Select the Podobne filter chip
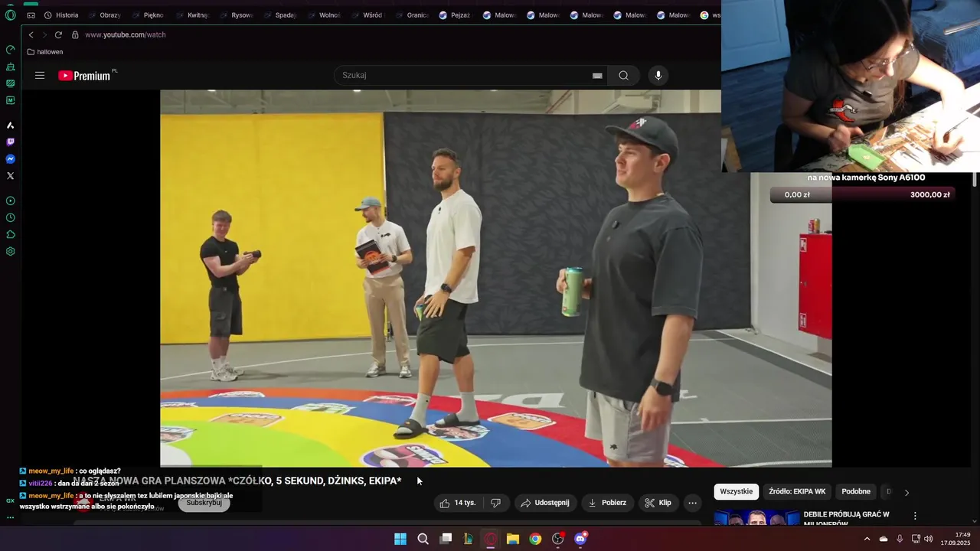 point(856,491)
